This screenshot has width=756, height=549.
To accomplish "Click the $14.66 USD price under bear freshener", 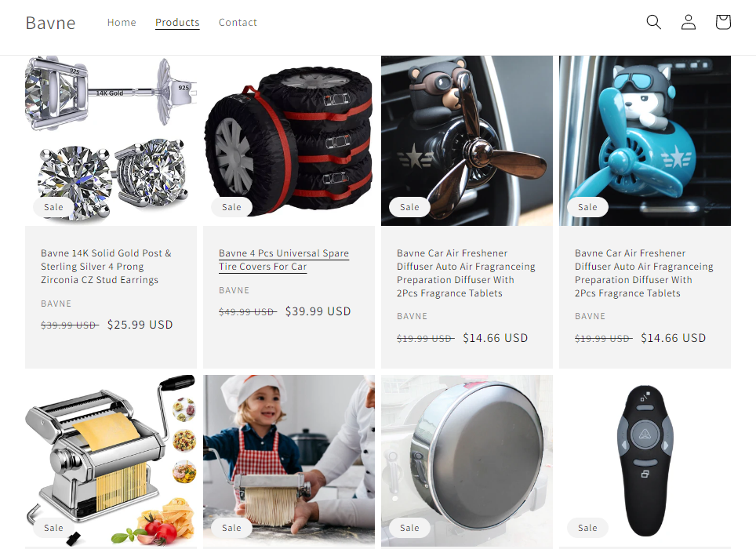I will [x=495, y=338].
